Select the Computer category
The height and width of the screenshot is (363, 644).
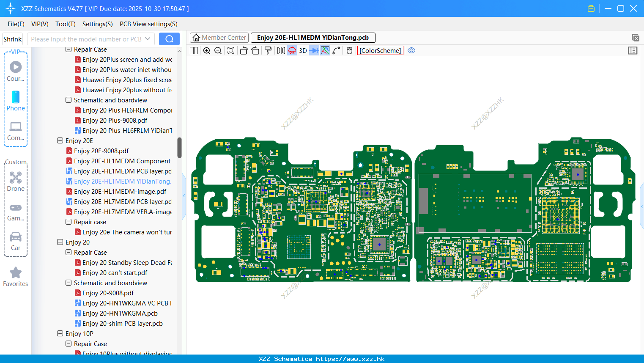tap(16, 131)
